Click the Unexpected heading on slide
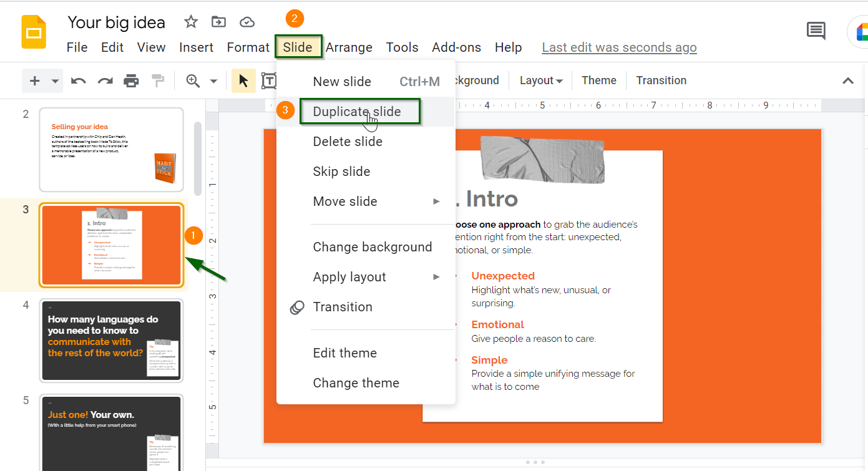This screenshot has height=471, width=868. [503, 276]
